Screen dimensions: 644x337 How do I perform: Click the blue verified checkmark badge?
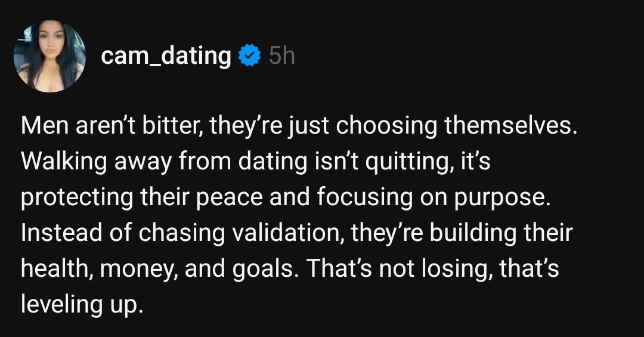(249, 56)
